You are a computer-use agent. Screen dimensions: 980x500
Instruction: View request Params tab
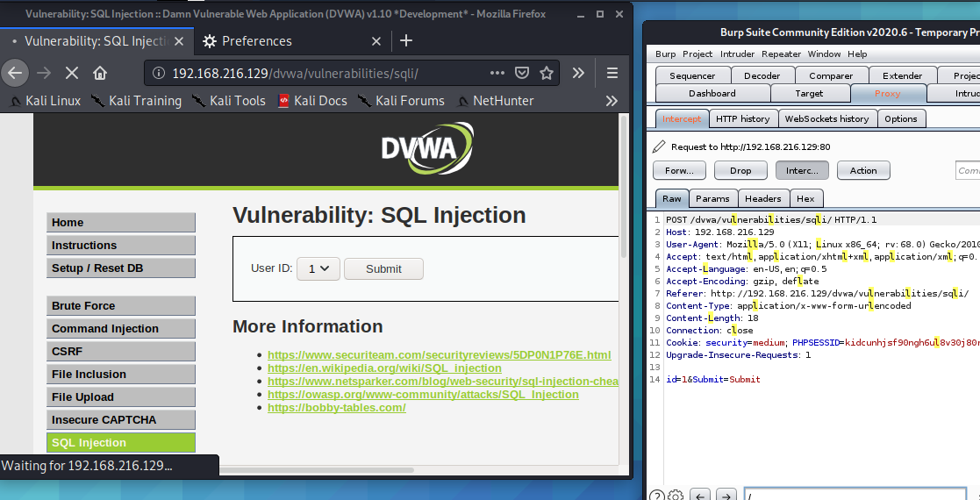click(x=712, y=199)
